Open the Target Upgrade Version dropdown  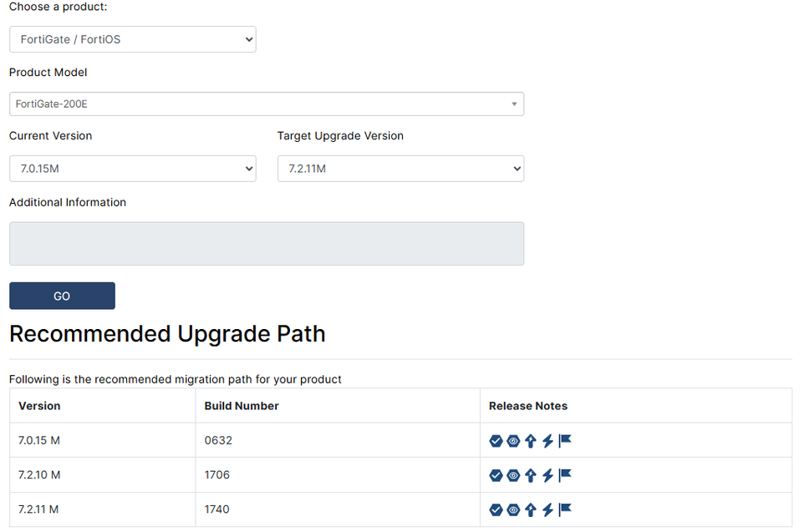click(400, 169)
